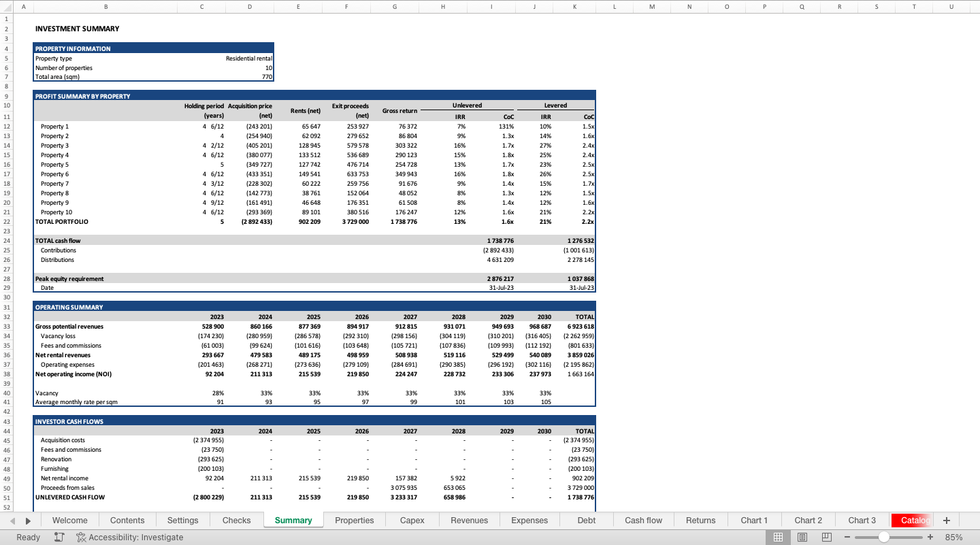Open the Cash flow sheet tab
The height and width of the screenshot is (545, 980).
[x=644, y=521]
